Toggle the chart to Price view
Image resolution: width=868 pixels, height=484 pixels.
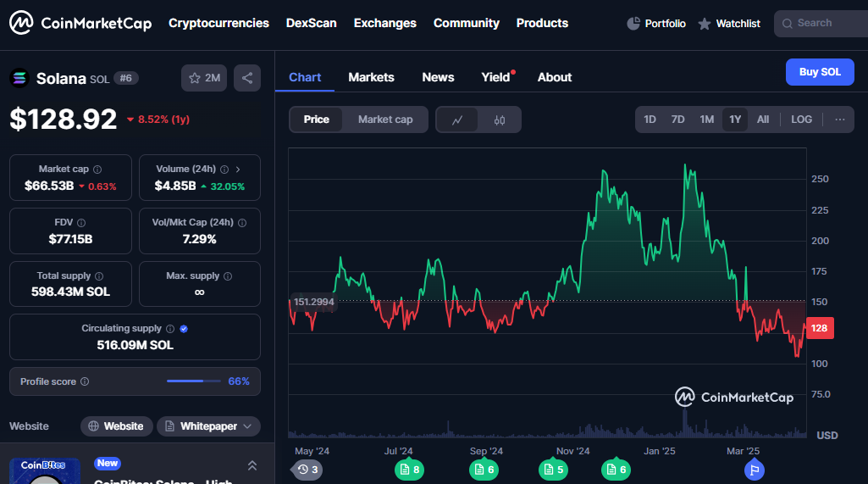316,120
